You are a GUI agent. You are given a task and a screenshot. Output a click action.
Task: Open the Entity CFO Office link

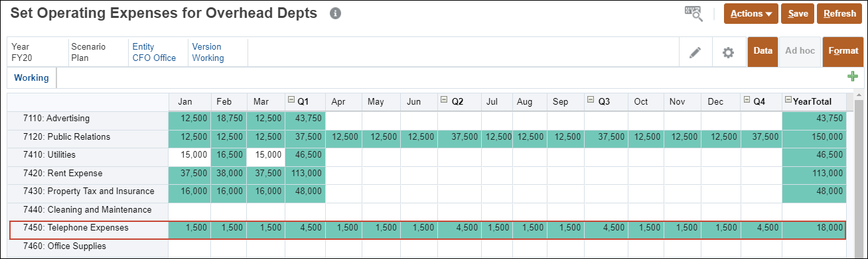[x=154, y=52]
